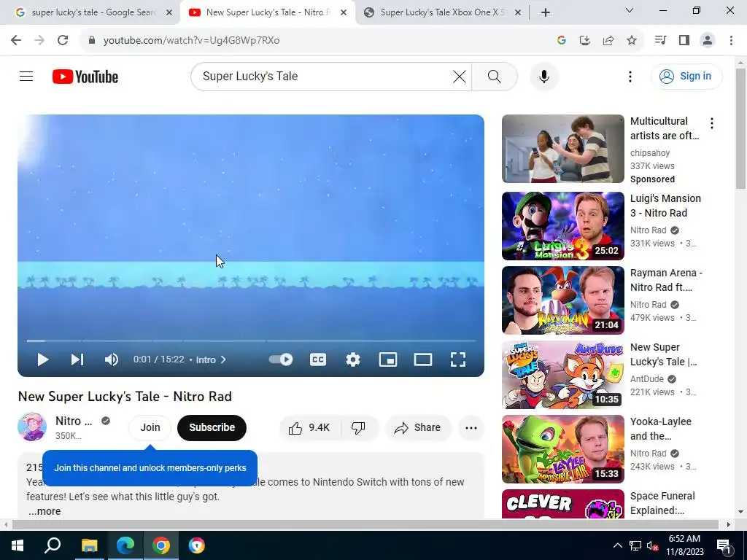Open chipsahoy sponsored ad options menu
The width and height of the screenshot is (747, 560).
click(x=712, y=124)
